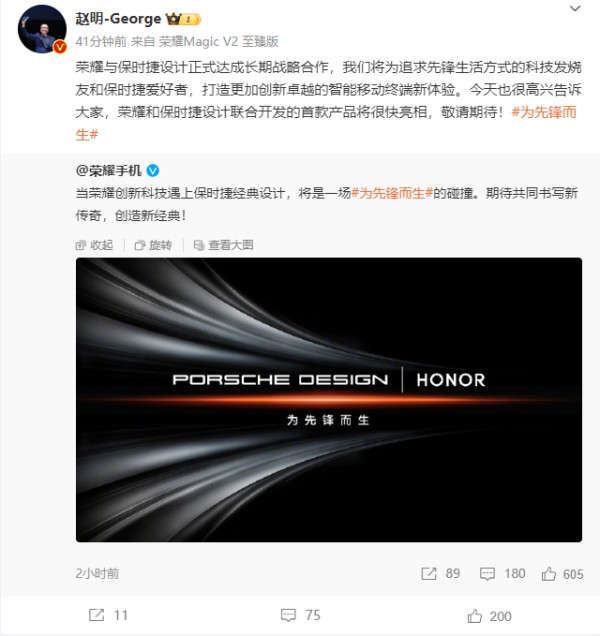Open @荣耀手机 account link
600x636 pixels.
(108, 171)
